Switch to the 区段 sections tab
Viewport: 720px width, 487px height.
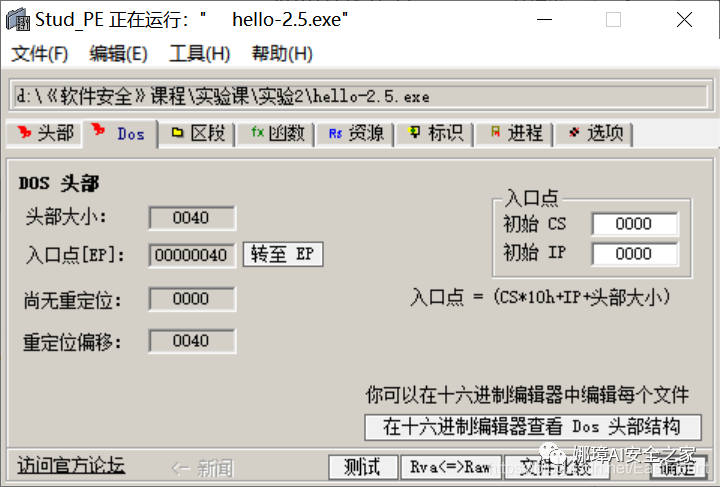197,133
